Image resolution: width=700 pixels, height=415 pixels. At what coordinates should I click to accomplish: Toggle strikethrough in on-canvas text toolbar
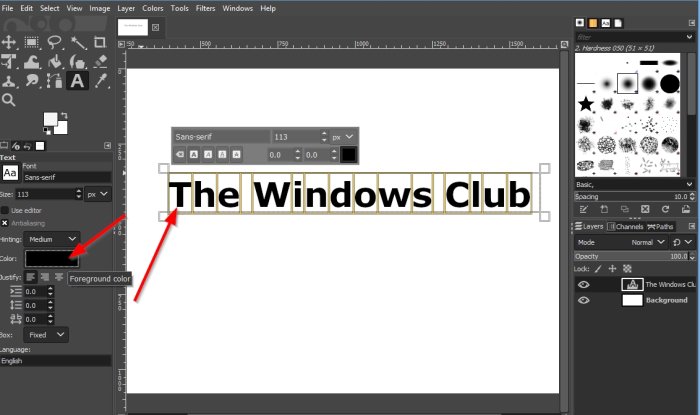(237, 154)
